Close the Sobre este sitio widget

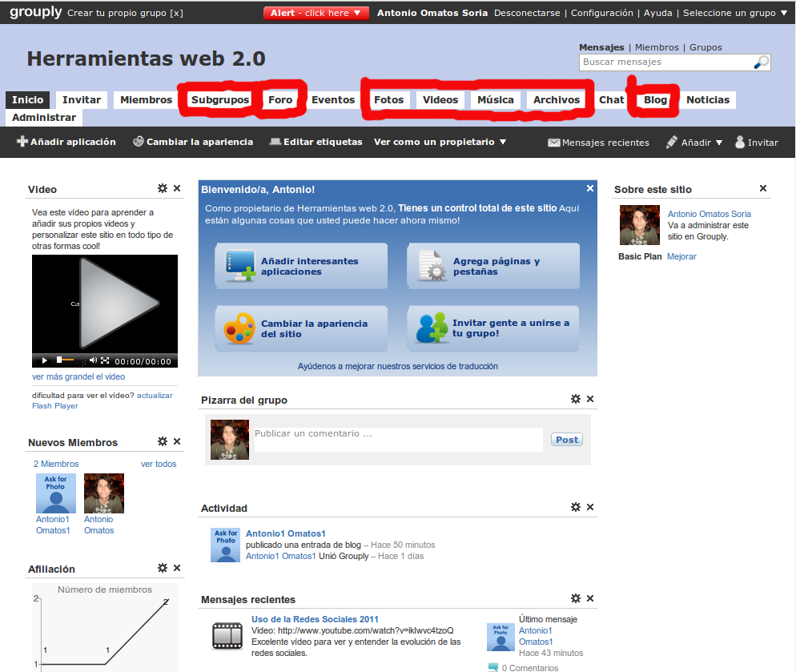tap(763, 188)
